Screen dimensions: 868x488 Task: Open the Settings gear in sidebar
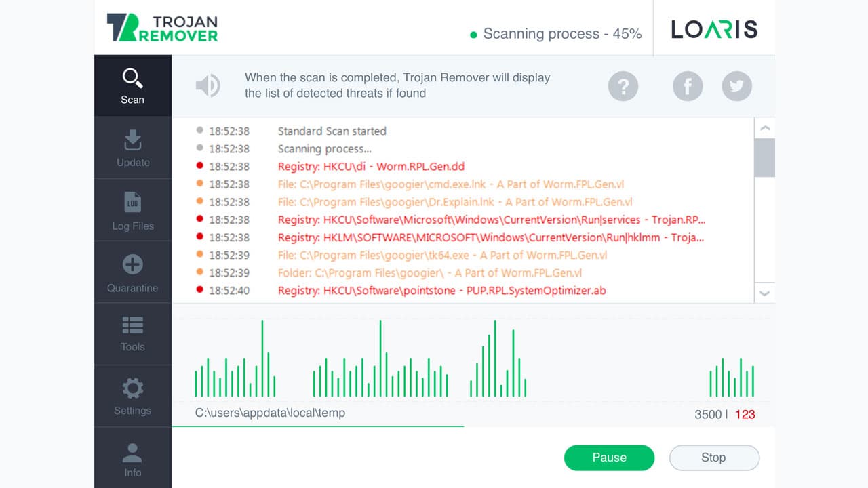[132, 396]
